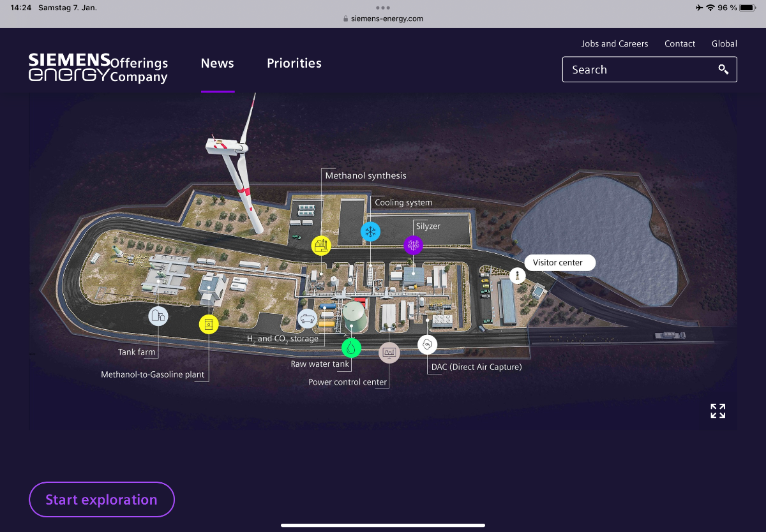
Task: Expand the map to fullscreen
Action: click(x=718, y=411)
